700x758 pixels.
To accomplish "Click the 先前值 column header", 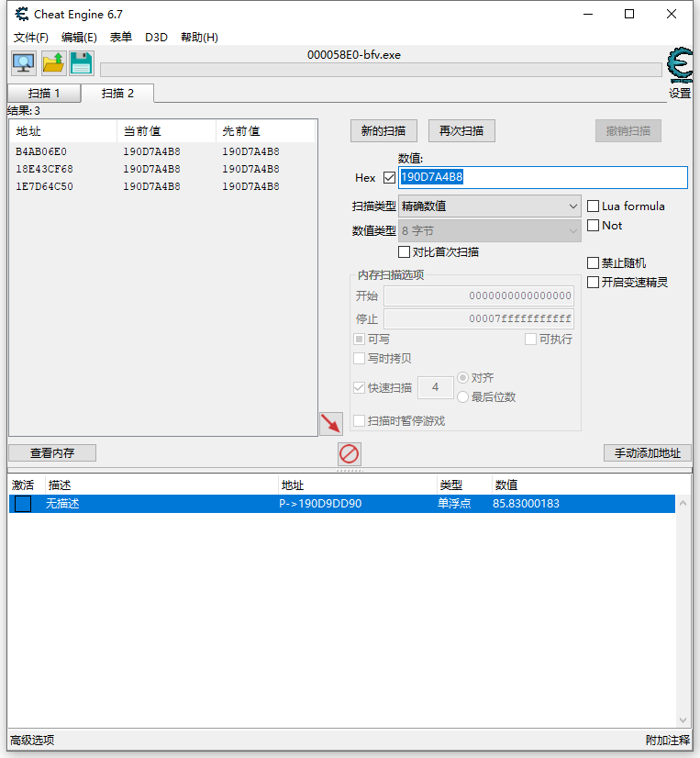I will [265, 131].
